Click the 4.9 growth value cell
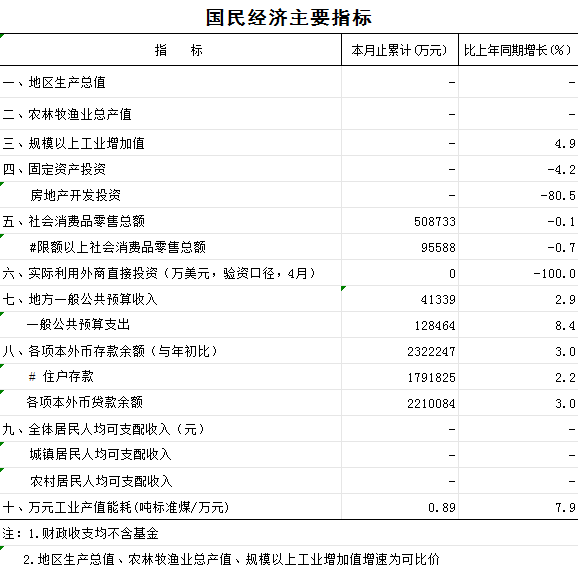Viewport: 578px width, 570px height. coord(518,143)
